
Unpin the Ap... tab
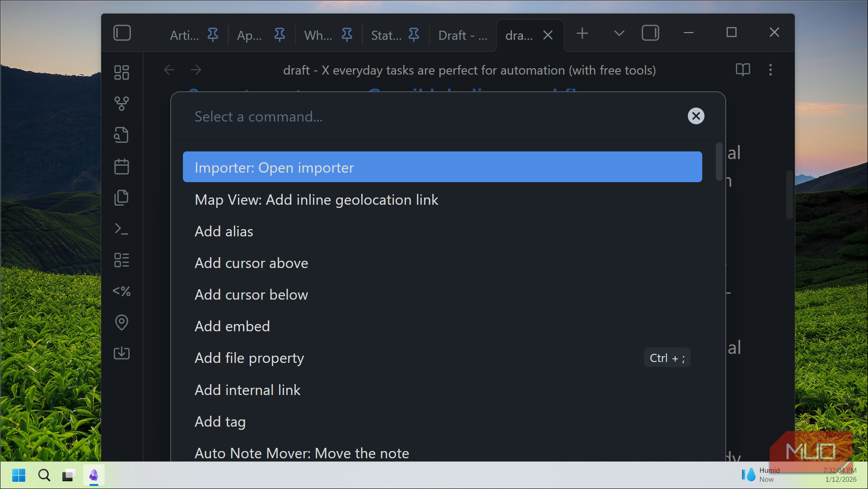click(x=280, y=35)
